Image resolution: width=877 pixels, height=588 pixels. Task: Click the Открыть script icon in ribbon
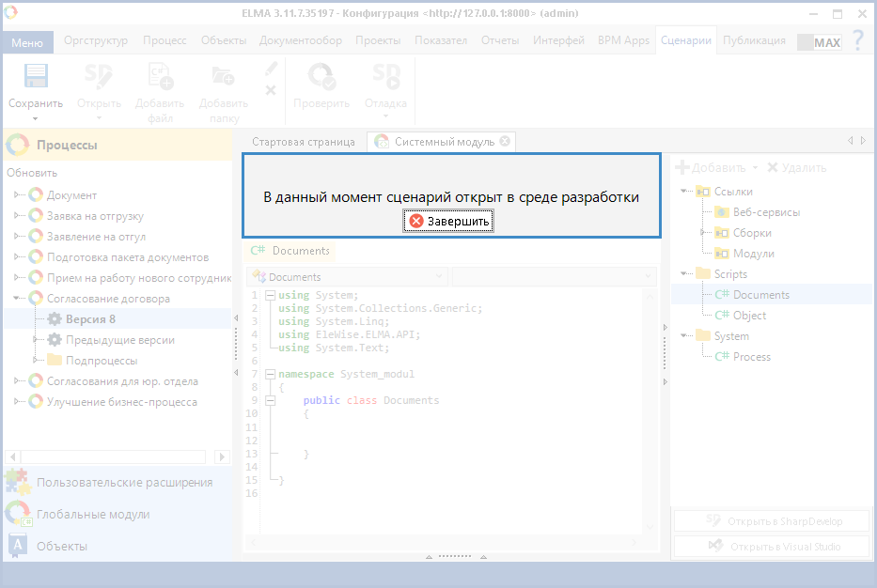tap(99, 78)
